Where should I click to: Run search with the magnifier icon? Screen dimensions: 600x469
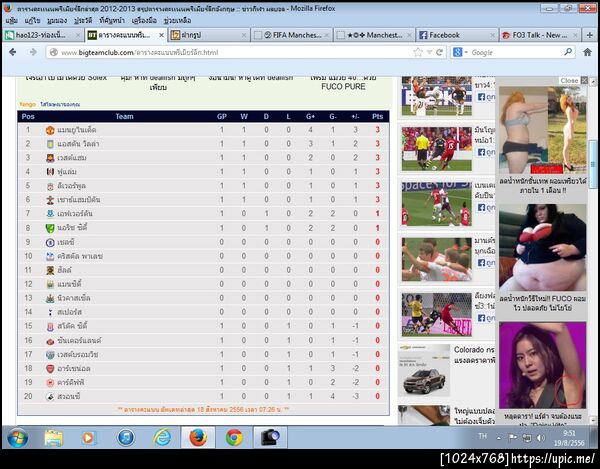(x=568, y=52)
